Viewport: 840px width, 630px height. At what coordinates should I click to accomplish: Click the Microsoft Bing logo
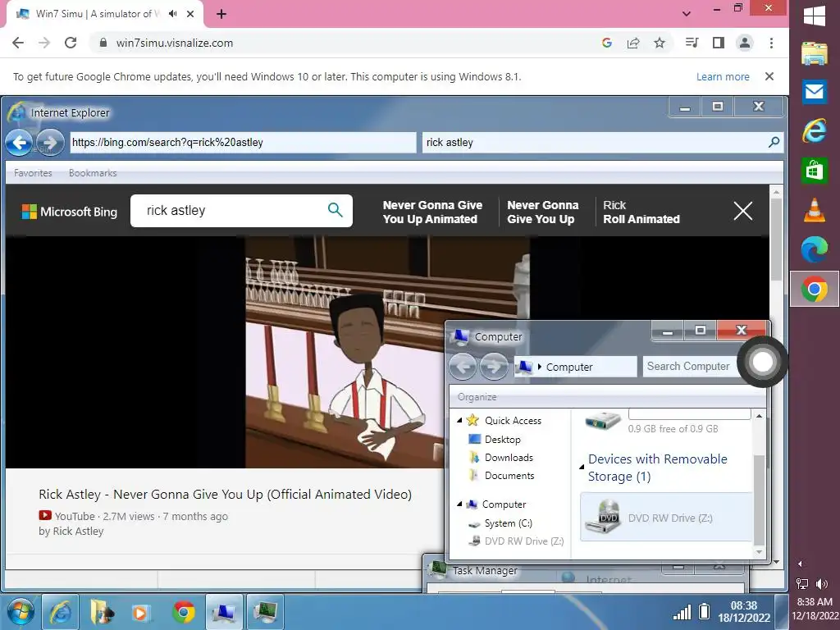69,212
